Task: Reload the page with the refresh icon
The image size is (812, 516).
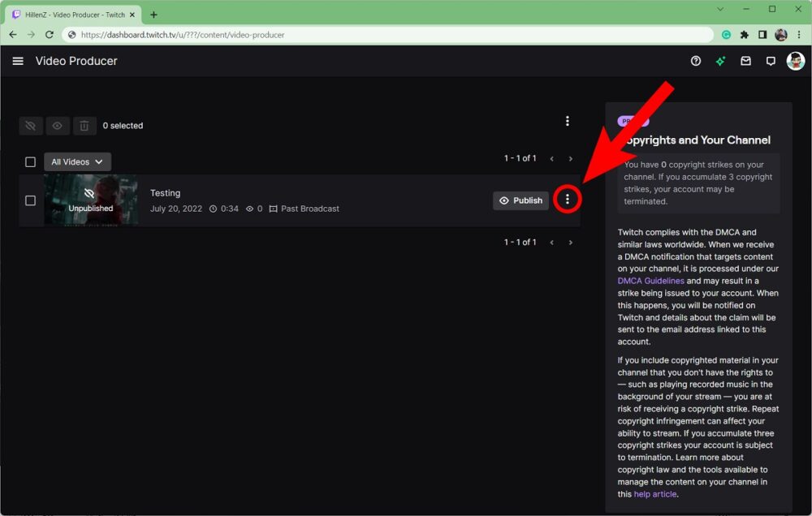Action: point(49,35)
